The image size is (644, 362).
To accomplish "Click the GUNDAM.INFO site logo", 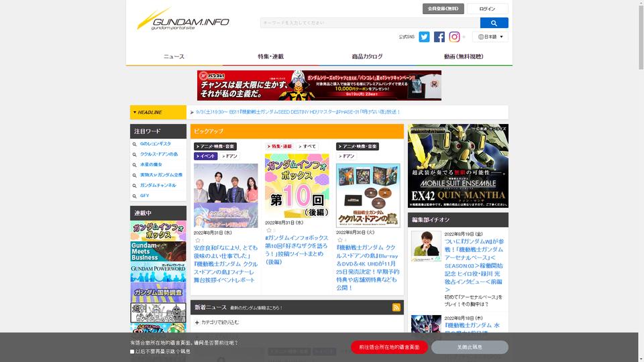I will click(182, 19).
